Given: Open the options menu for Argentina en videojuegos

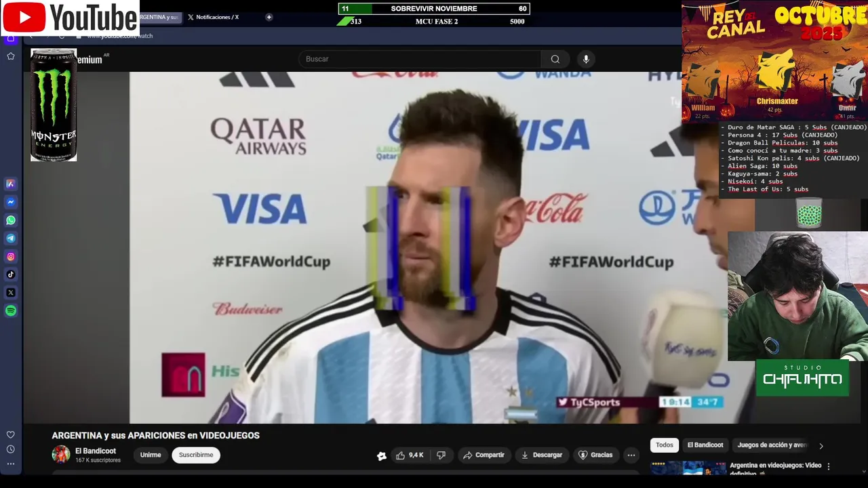Looking at the screenshot, I should point(828,466).
